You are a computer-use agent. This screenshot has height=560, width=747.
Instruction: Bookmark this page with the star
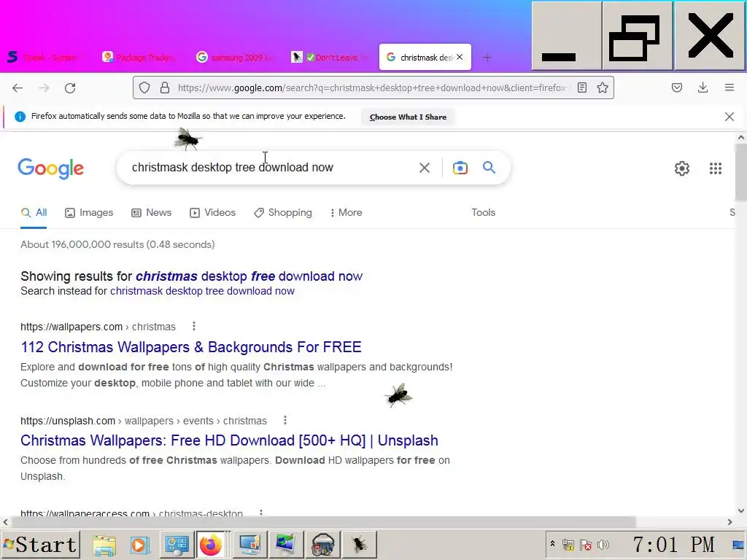click(602, 87)
